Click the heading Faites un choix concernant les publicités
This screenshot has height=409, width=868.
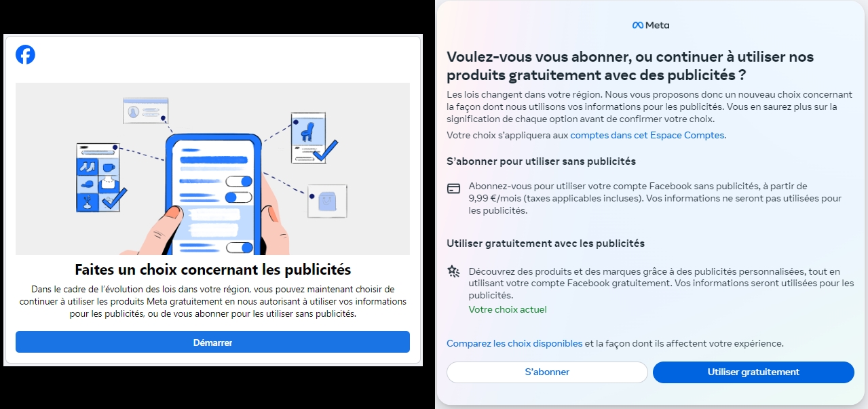click(212, 269)
